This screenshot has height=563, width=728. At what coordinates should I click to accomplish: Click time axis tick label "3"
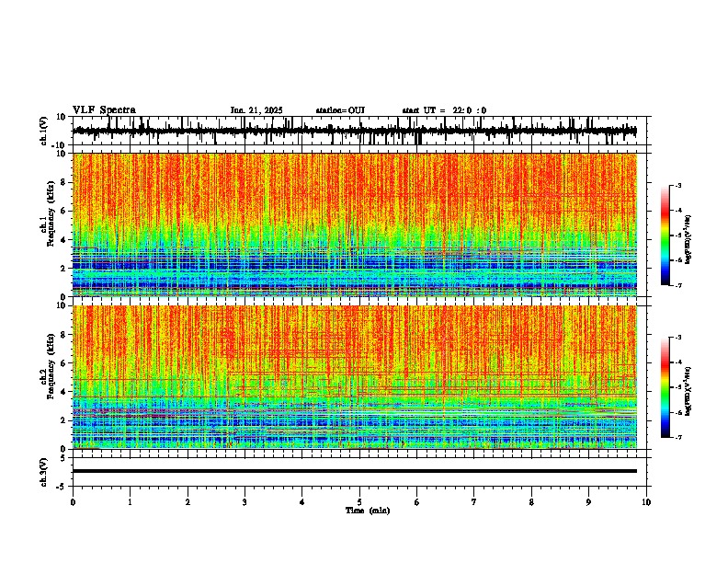(x=245, y=502)
